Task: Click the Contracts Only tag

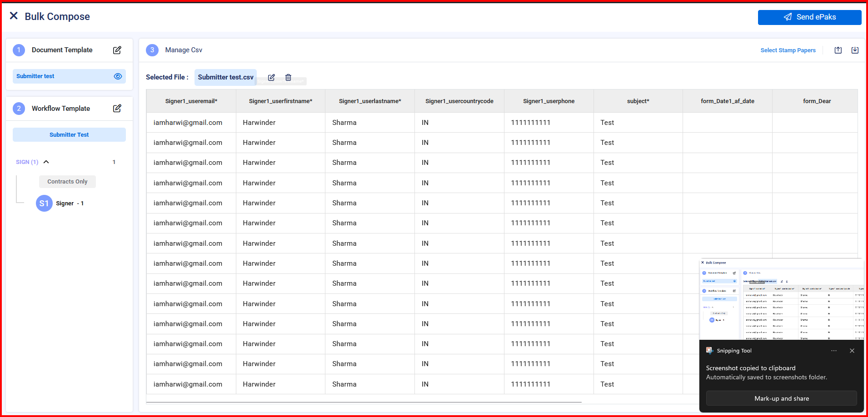Action: 67,182
